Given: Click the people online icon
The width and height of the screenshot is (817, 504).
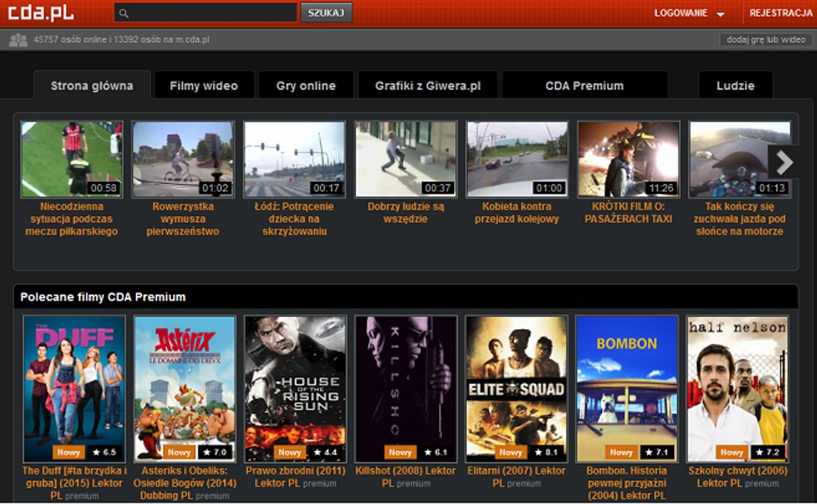Looking at the screenshot, I should point(18,39).
